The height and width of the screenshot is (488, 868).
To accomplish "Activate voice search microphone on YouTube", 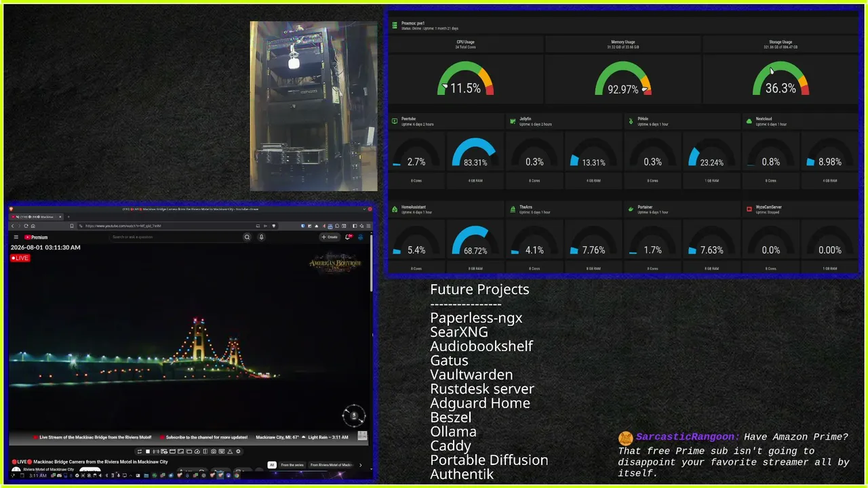I will tap(261, 237).
